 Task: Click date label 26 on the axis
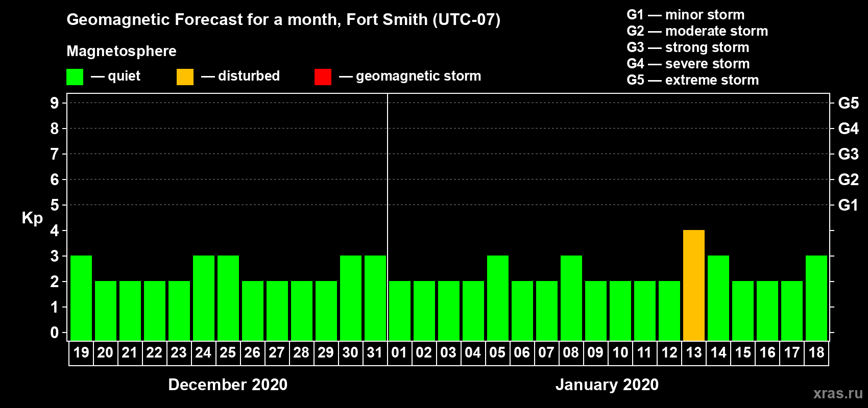(x=252, y=352)
